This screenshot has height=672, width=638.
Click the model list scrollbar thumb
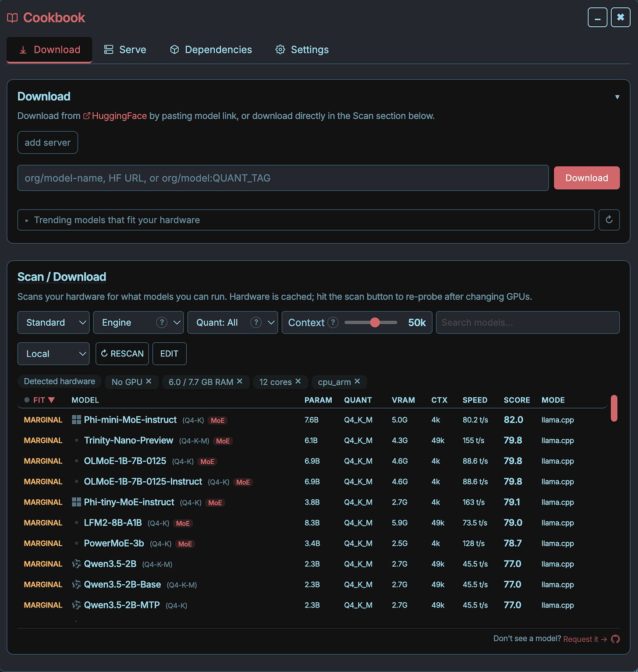point(614,408)
